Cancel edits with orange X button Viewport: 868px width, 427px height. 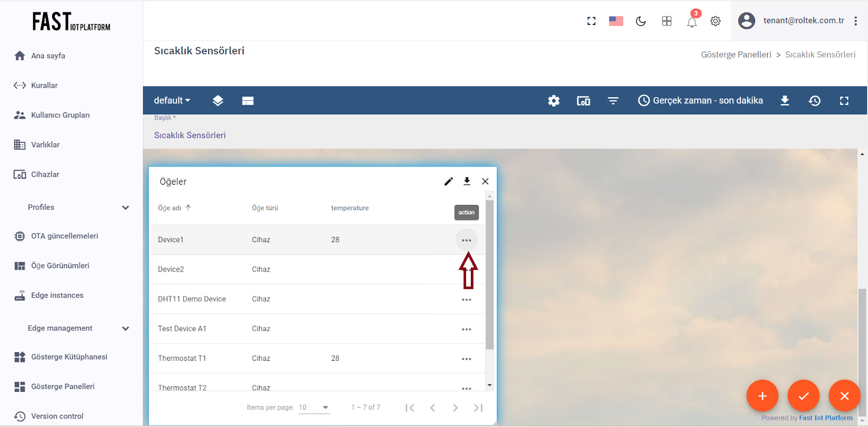845,396
